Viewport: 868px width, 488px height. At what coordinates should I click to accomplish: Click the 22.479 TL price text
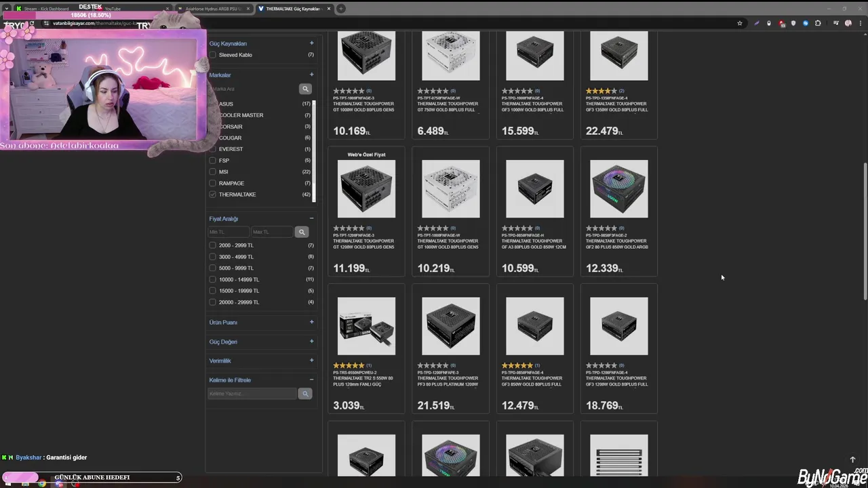pyautogui.click(x=604, y=131)
